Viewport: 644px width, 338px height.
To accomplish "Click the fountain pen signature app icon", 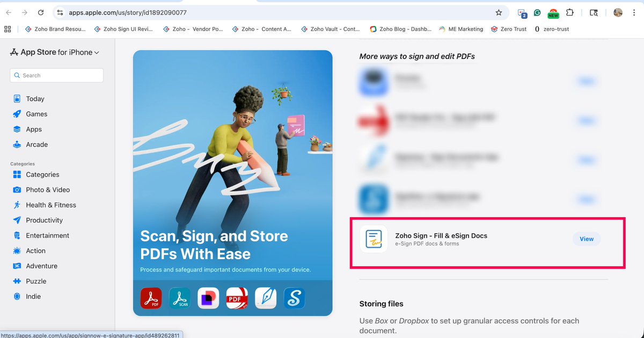I will 266,298.
